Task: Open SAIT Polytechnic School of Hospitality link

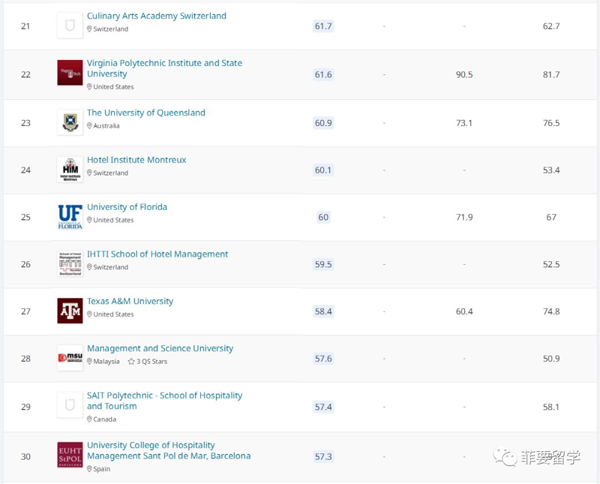Action: (x=165, y=401)
